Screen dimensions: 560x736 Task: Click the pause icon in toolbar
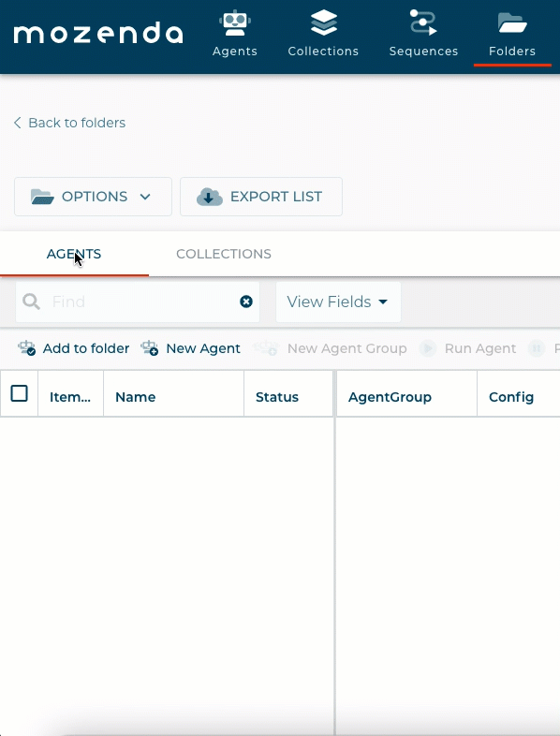click(x=537, y=348)
